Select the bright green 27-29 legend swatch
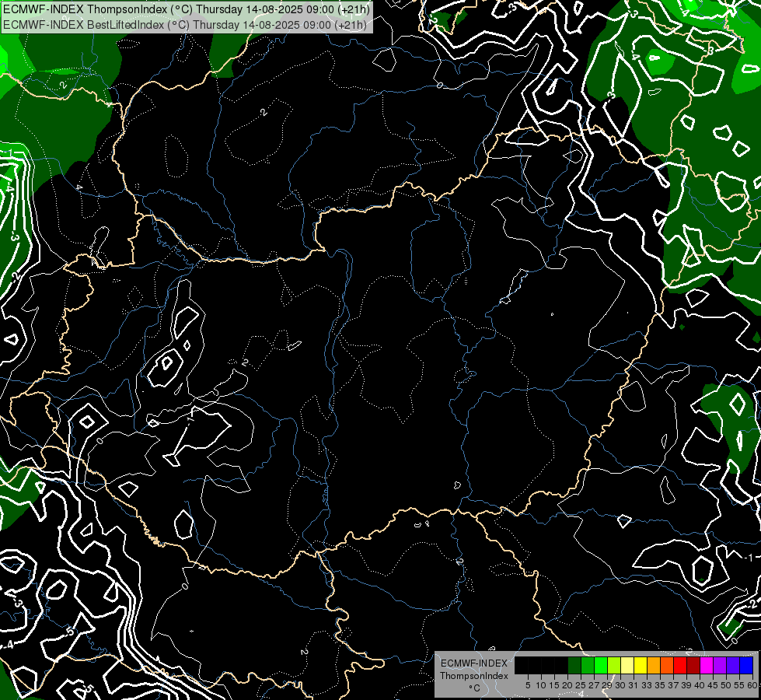The image size is (761, 700). (601, 665)
